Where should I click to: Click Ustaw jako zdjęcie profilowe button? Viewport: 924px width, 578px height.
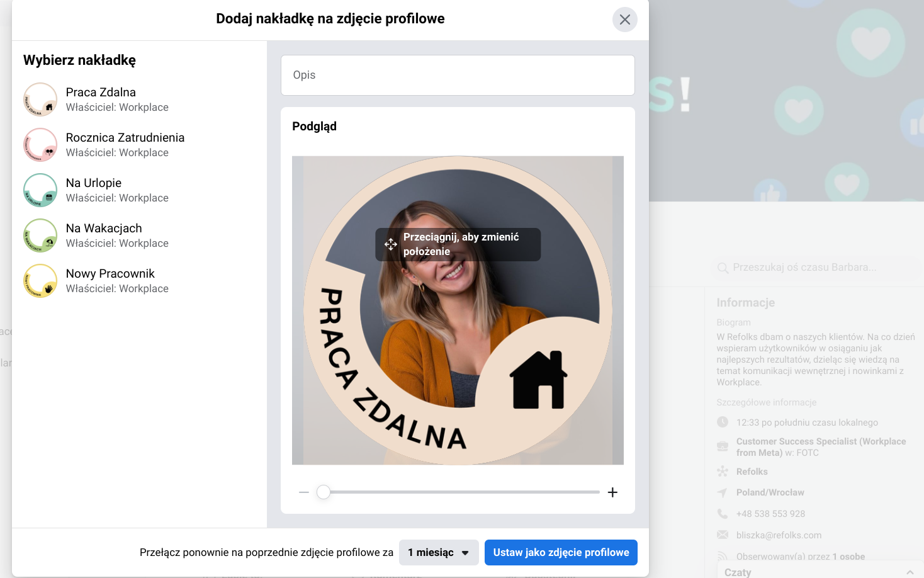(x=561, y=552)
